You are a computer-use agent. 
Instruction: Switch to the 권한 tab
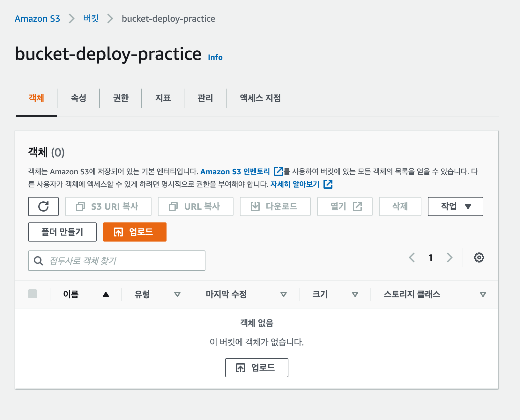point(121,98)
